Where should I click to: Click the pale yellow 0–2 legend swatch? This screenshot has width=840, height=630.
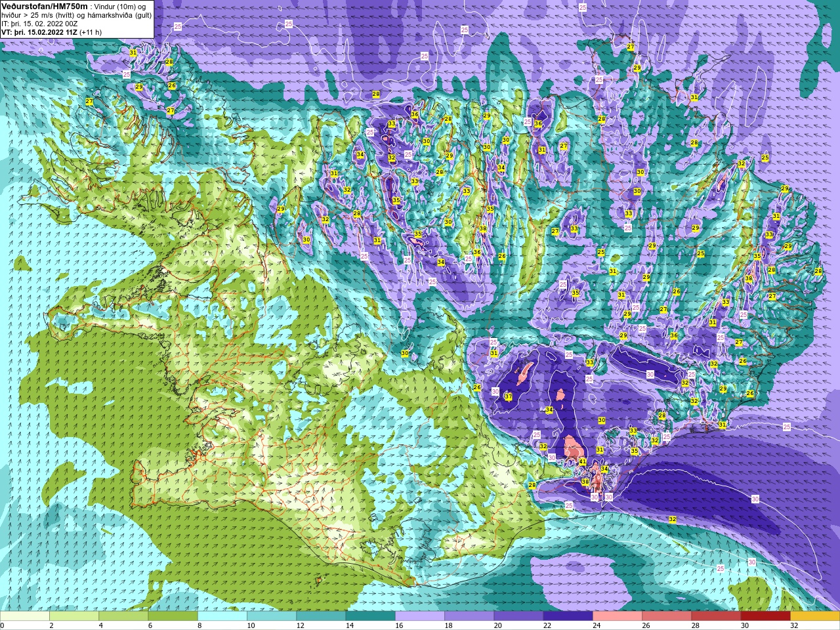(25, 616)
